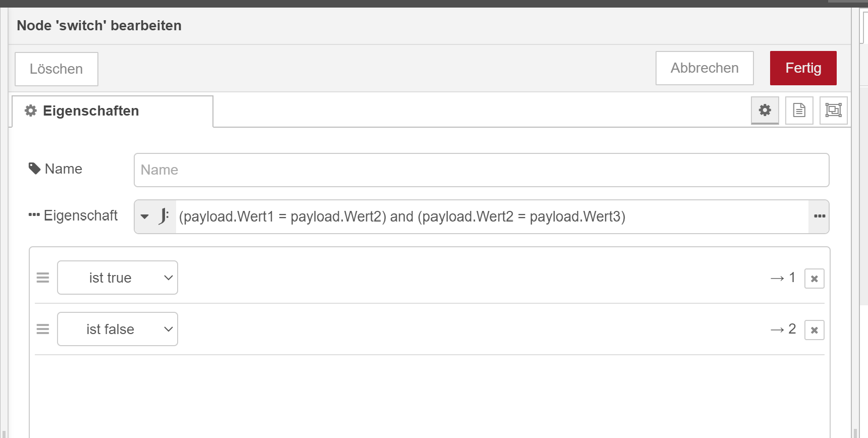
Task: Open the 'ist true' rule dropdown
Action: (x=118, y=278)
